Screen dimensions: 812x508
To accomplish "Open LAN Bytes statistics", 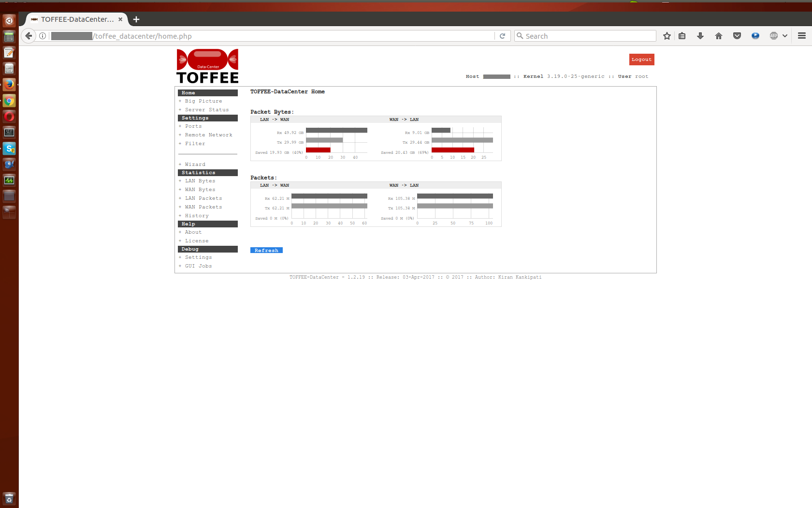I will pyautogui.click(x=200, y=181).
